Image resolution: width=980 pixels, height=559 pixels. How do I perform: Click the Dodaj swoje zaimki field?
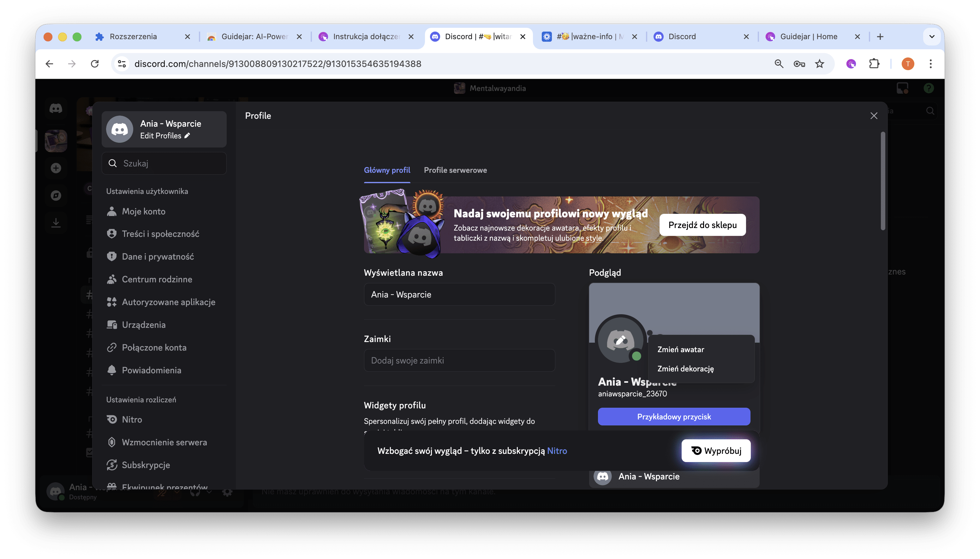[x=459, y=361]
